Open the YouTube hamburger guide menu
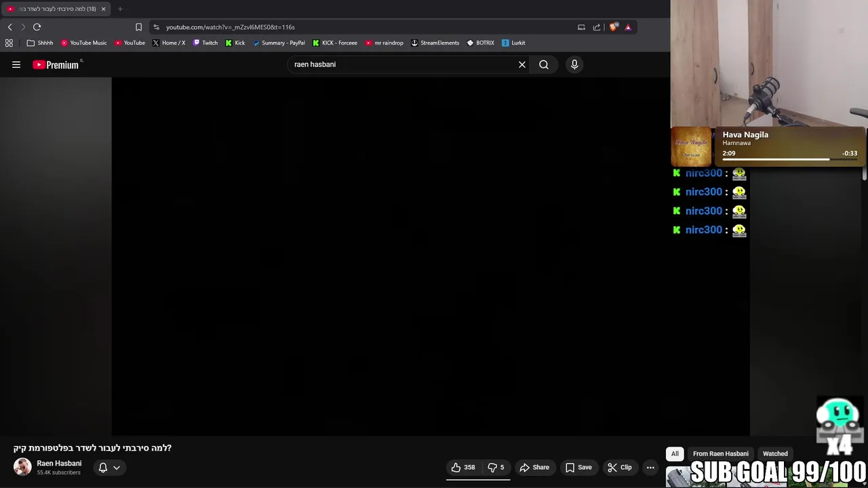The height and width of the screenshot is (488, 868). coord(16,64)
